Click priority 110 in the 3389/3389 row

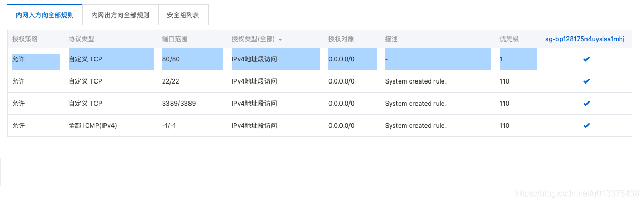[x=505, y=104]
